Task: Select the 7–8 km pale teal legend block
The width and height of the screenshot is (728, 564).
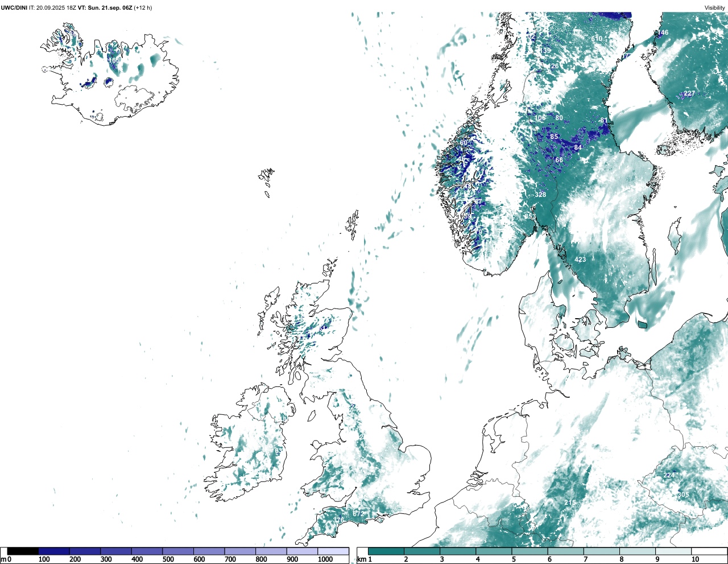Action: pos(602,551)
